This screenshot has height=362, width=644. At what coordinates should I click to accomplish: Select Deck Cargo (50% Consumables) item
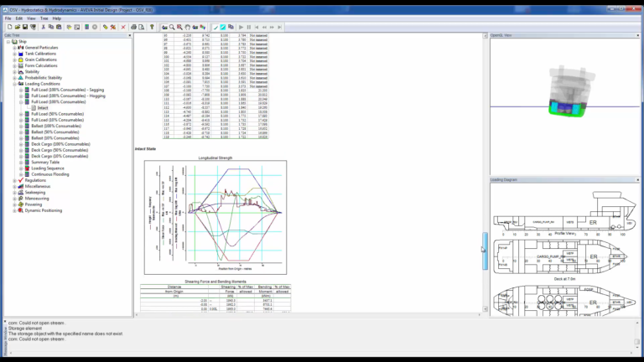click(x=60, y=150)
